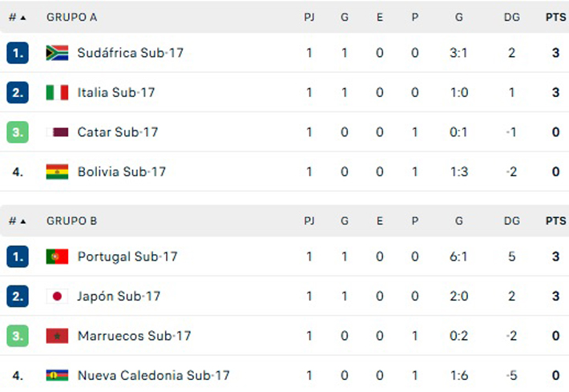Click the Bolivia flag icon
Screen dimensions: 569x392
click(x=57, y=172)
